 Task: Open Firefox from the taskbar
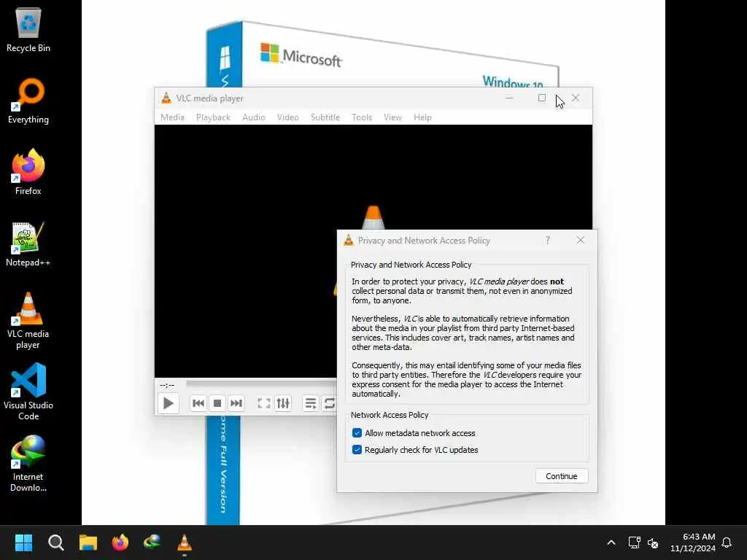(x=120, y=542)
